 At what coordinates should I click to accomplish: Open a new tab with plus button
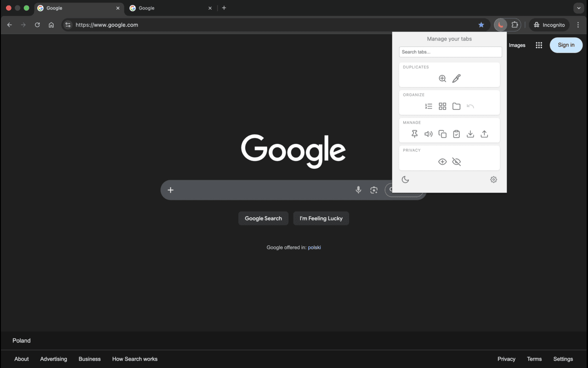pyautogui.click(x=224, y=8)
